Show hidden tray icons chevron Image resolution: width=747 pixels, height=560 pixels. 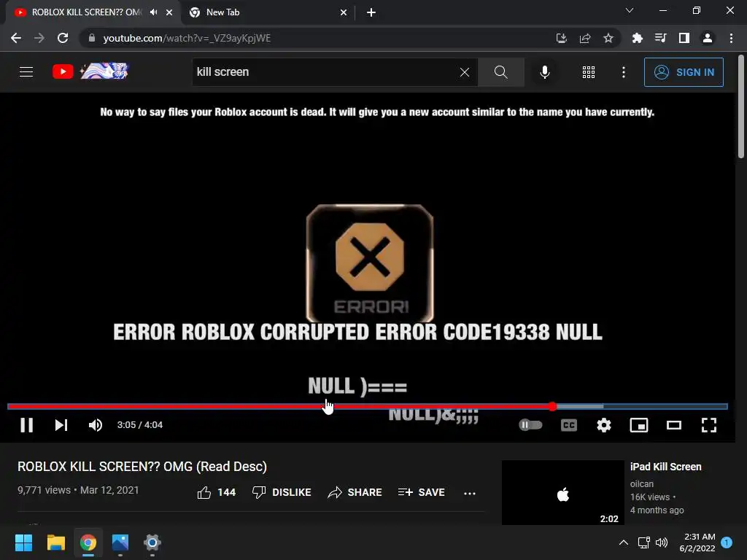pyautogui.click(x=623, y=542)
